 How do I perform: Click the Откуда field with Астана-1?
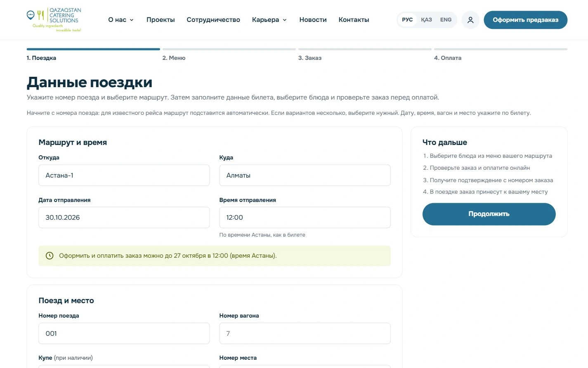pos(124,175)
